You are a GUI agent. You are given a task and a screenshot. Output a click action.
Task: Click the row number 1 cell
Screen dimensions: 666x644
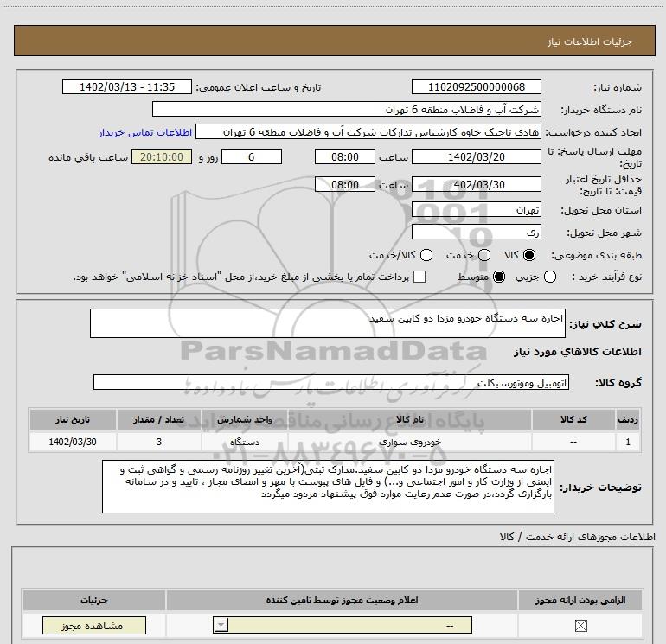[x=628, y=442]
